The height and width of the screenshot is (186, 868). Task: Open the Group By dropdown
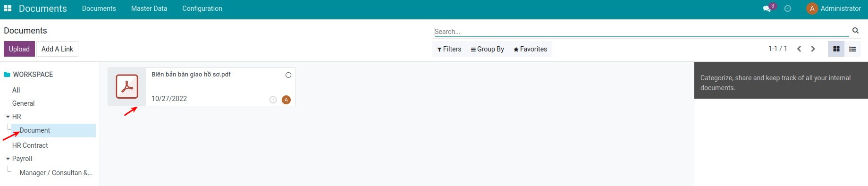pyautogui.click(x=487, y=49)
